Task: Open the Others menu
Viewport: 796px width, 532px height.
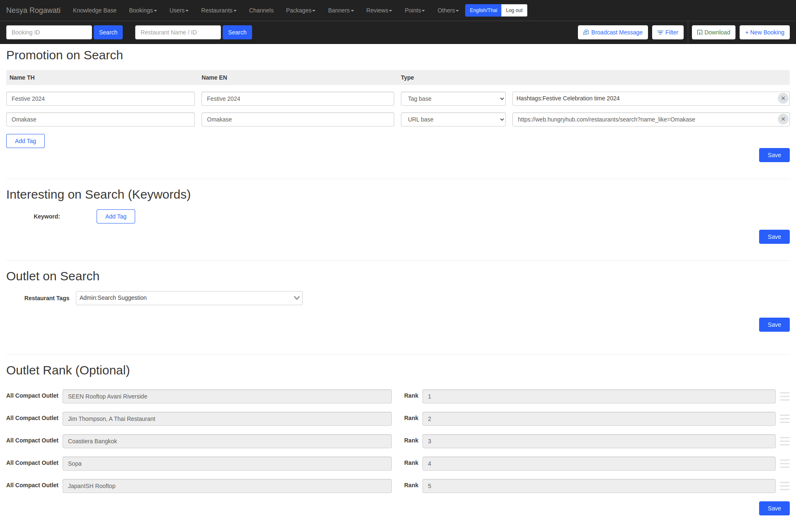Action: (x=448, y=10)
